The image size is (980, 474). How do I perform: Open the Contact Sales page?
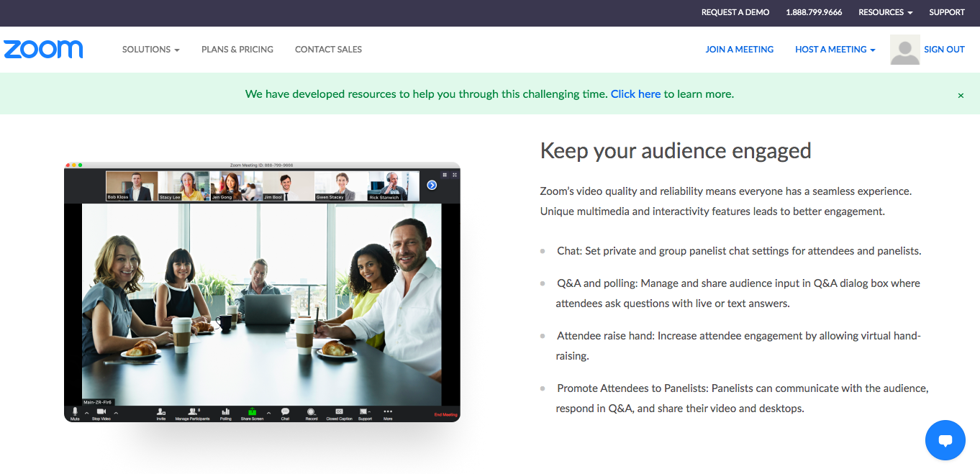(x=328, y=50)
